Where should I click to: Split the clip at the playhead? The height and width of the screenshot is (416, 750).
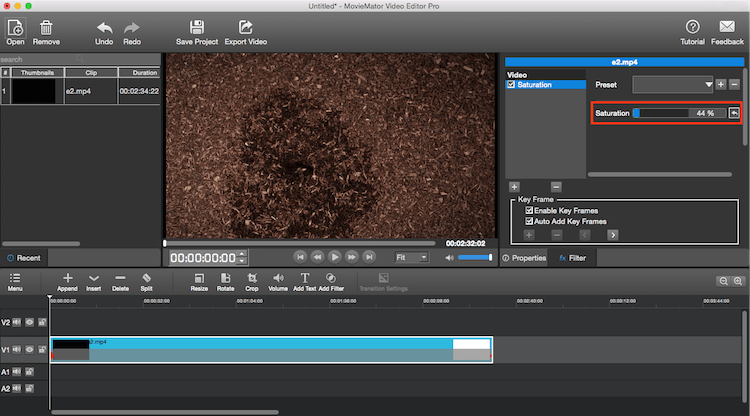pyautogui.click(x=146, y=282)
